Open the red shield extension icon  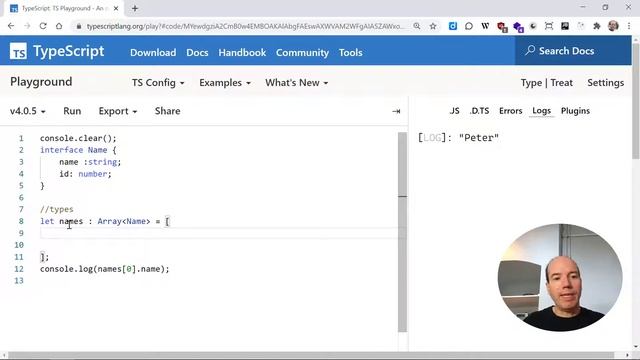point(502,27)
